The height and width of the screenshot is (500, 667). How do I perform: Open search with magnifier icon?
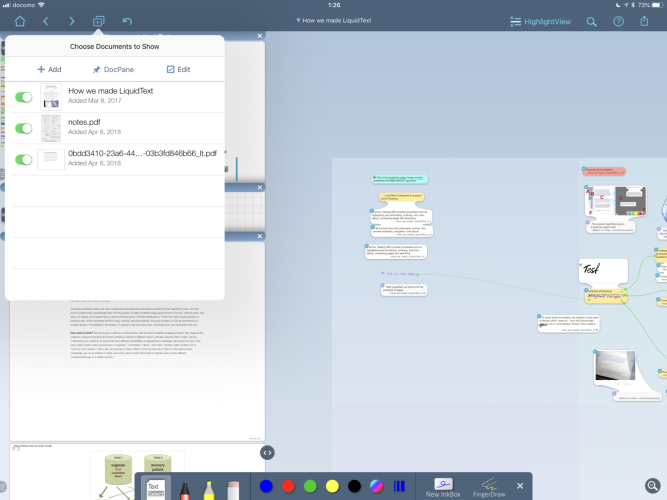(x=591, y=21)
